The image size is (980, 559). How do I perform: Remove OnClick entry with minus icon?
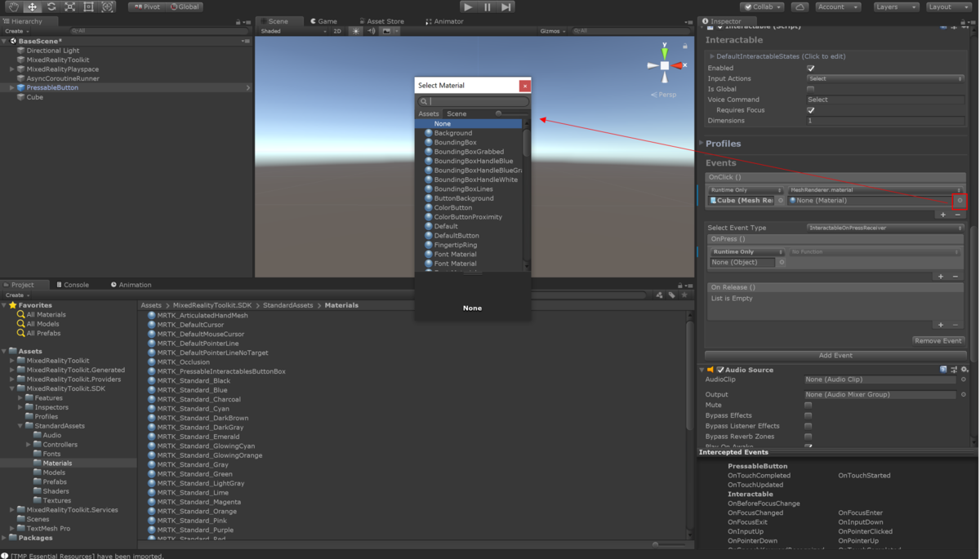[957, 215]
